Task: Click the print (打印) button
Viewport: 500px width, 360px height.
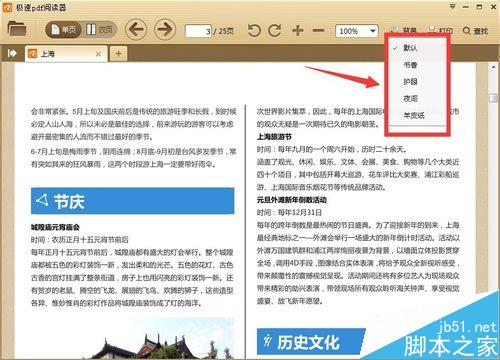Action: (x=440, y=31)
